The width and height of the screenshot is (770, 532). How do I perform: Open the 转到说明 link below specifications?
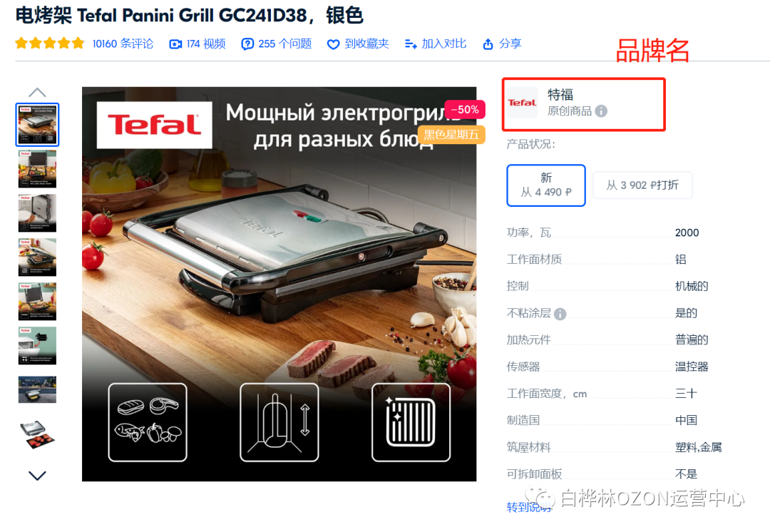(x=529, y=507)
